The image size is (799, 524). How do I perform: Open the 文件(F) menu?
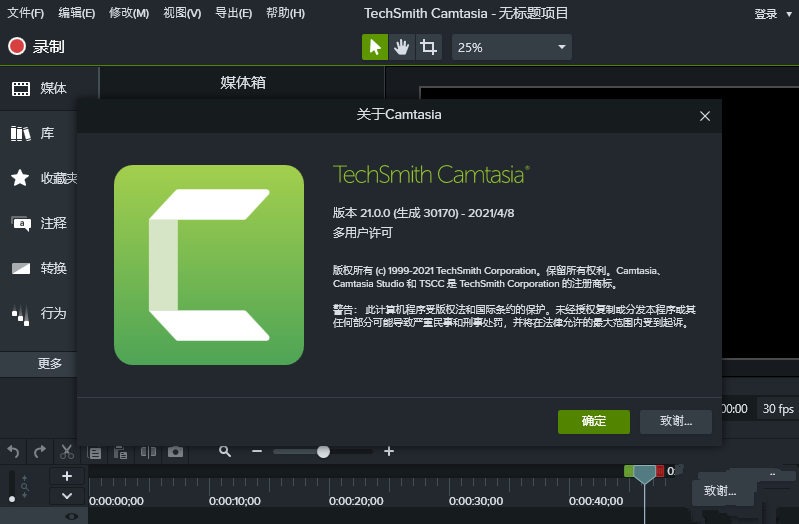point(25,13)
